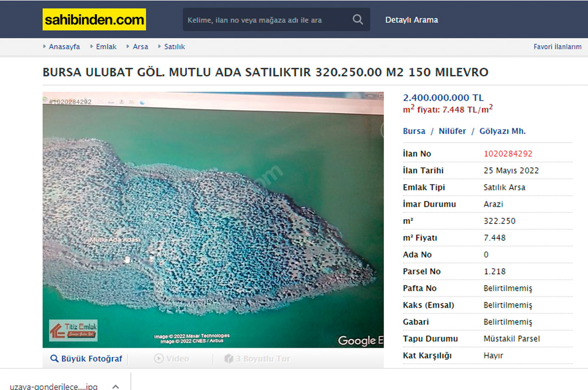The image size is (588, 390).
Task: Open the Gölyazı Mh. link
Action: (503, 131)
